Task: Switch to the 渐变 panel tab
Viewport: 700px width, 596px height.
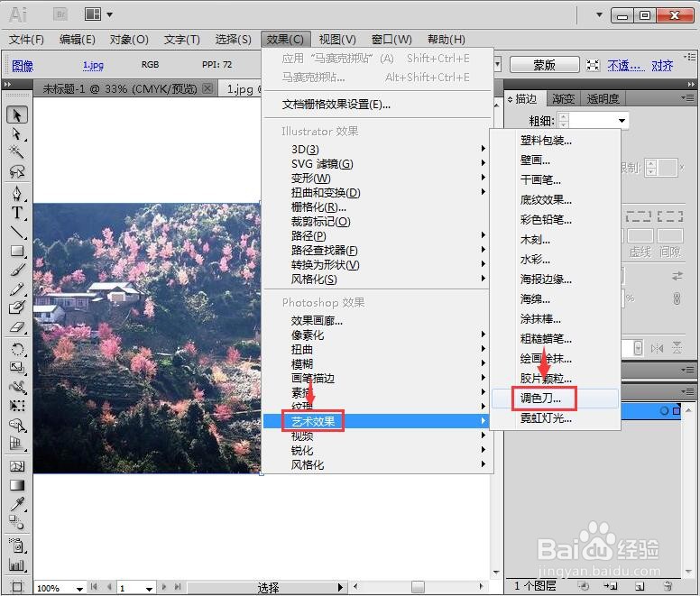Action: click(x=564, y=98)
